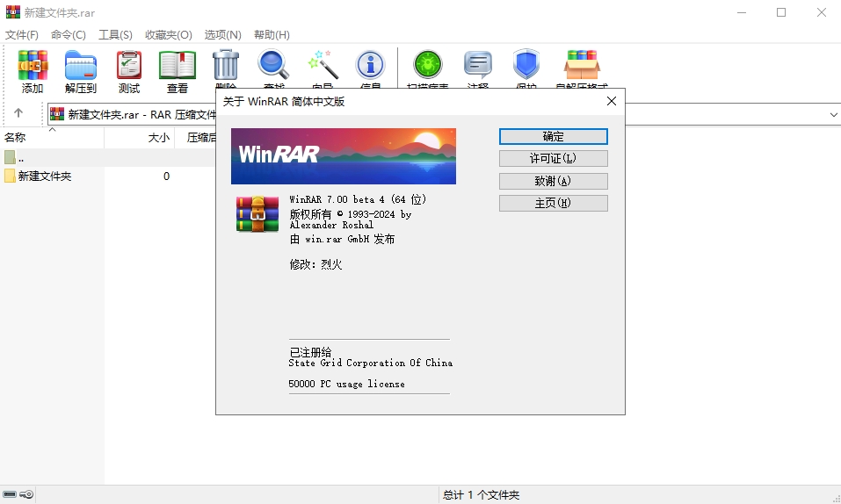841x504 pixels.
Task: Click the 主页(H) button
Action: click(553, 203)
